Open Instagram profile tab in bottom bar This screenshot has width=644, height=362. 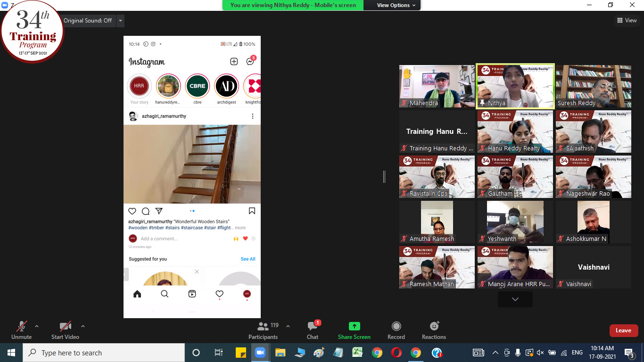point(247,294)
